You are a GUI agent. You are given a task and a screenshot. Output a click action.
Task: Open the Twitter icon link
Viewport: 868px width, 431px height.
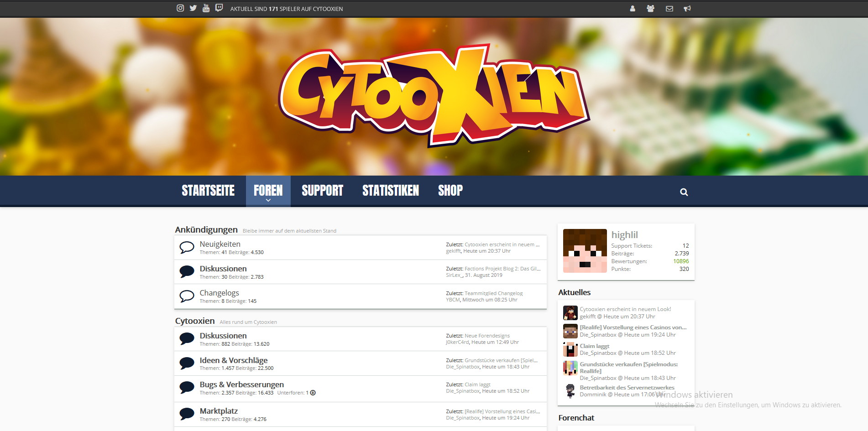tap(193, 8)
